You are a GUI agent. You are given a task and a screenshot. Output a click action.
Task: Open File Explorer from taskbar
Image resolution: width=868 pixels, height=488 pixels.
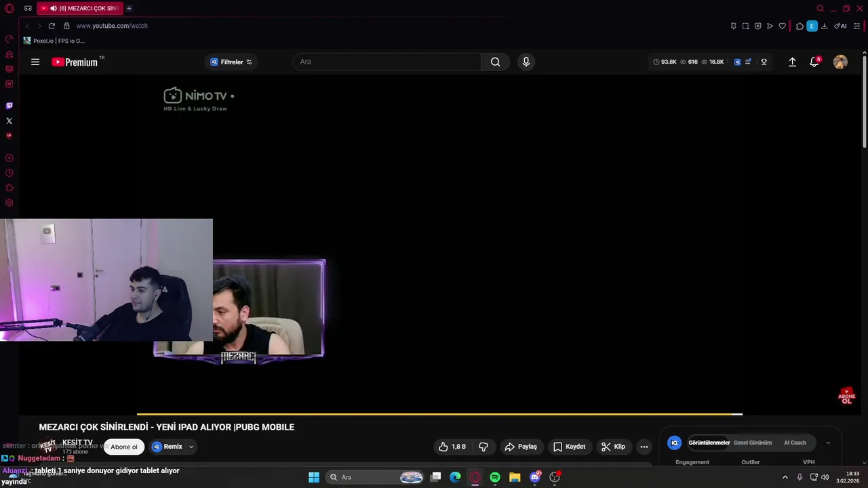(x=515, y=477)
